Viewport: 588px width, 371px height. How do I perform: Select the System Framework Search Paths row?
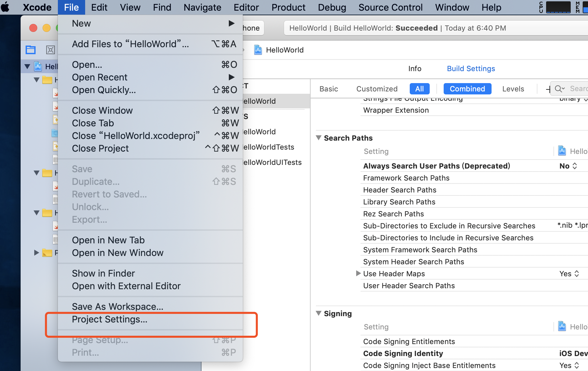pyautogui.click(x=474, y=250)
